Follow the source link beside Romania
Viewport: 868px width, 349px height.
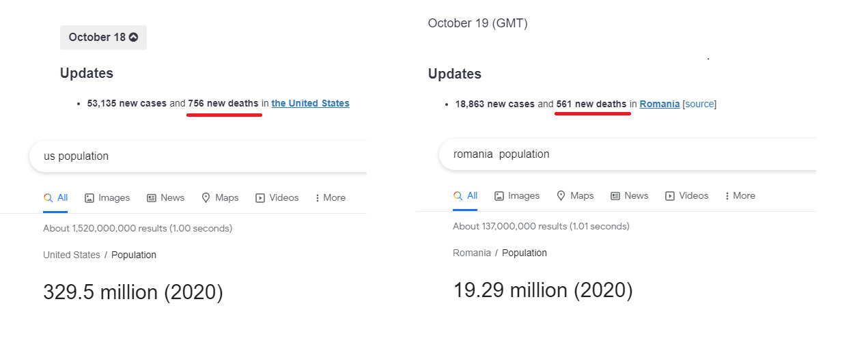(699, 104)
